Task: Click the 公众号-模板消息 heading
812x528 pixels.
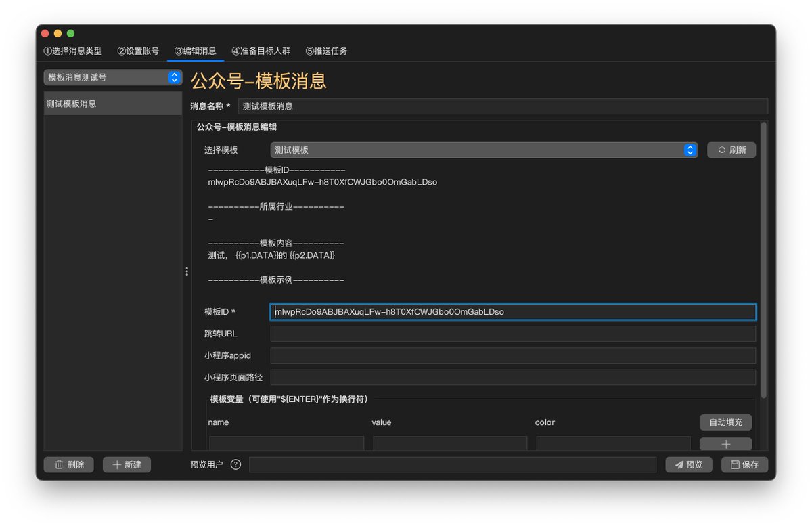Action: tap(258, 81)
